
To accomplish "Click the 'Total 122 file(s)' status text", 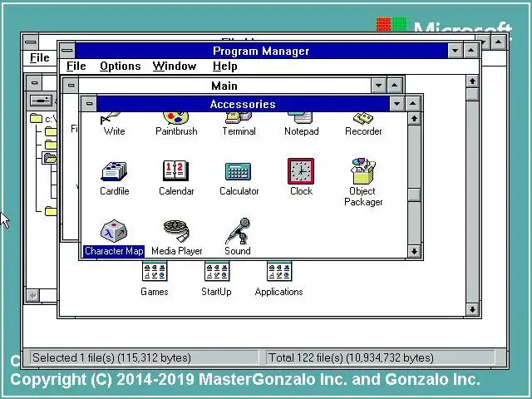I will tap(351, 357).
